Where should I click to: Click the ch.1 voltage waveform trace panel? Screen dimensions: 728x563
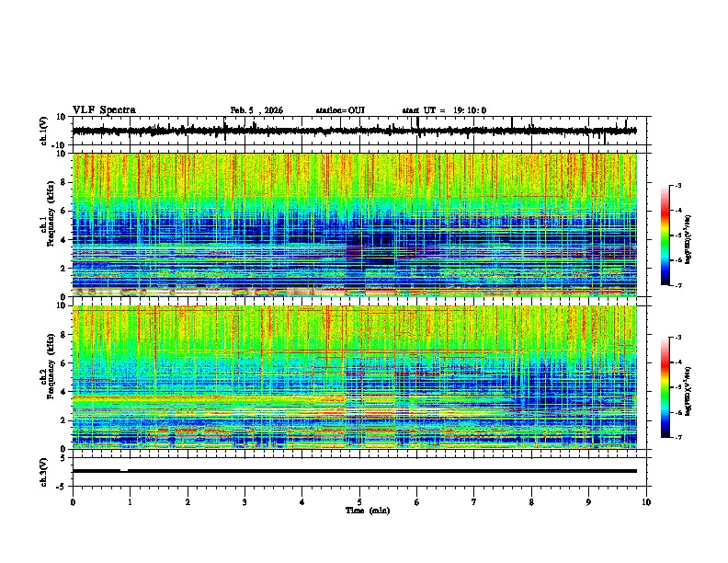click(x=358, y=131)
